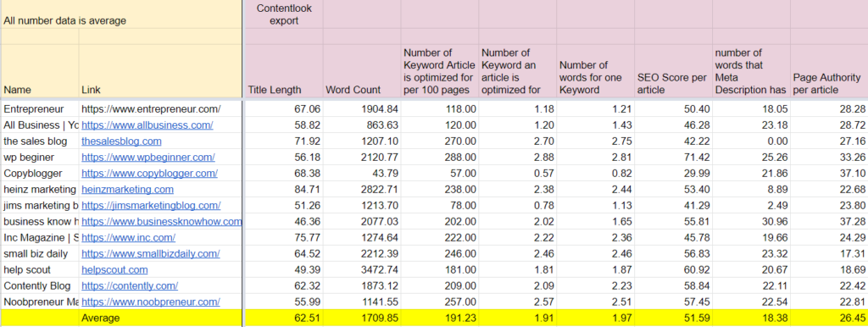
Task: Select heinz marketing word count 2822.71
Action: click(361, 189)
